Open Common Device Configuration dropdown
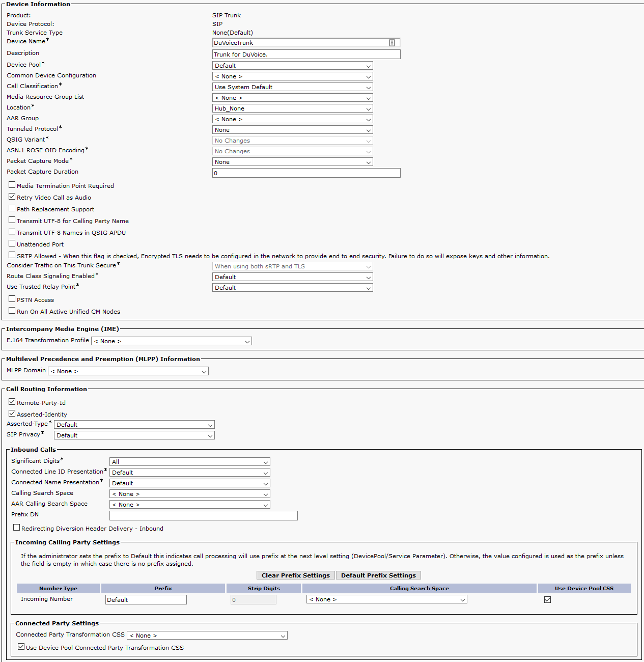Image resolution: width=644 pixels, height=662 pixels. coord(292,76)
